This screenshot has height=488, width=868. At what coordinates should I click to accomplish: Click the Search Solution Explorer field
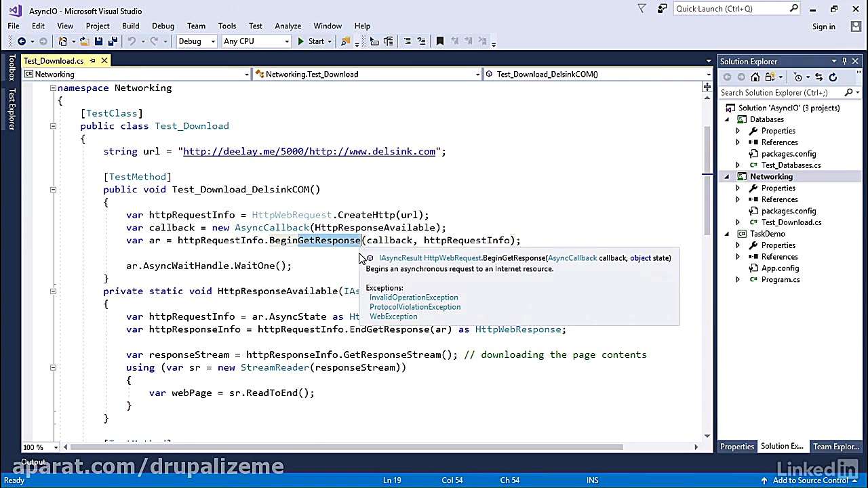coord(780,92)
